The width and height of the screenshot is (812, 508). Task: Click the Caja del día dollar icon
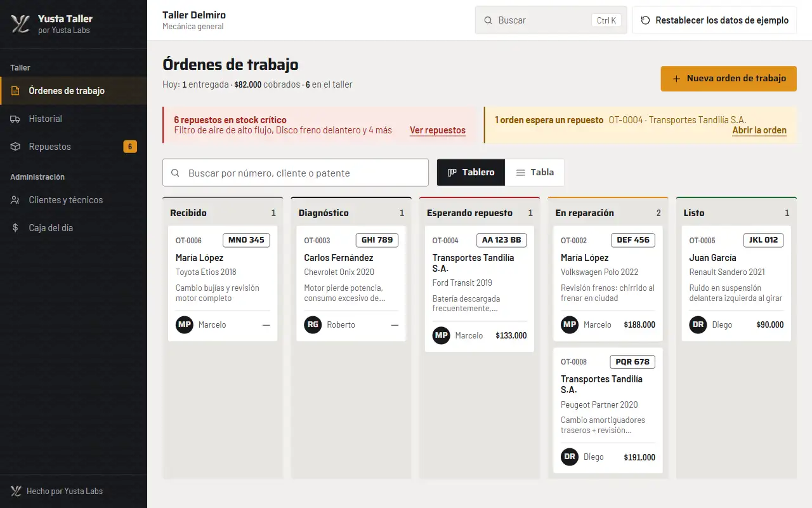point(16,228)
